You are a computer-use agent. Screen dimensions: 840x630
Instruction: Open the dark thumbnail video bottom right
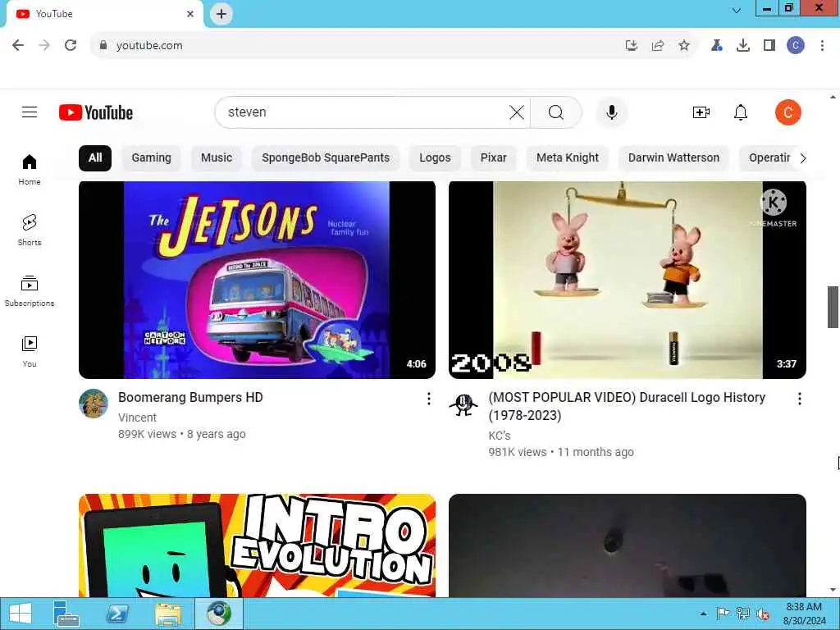click(628, 546)
